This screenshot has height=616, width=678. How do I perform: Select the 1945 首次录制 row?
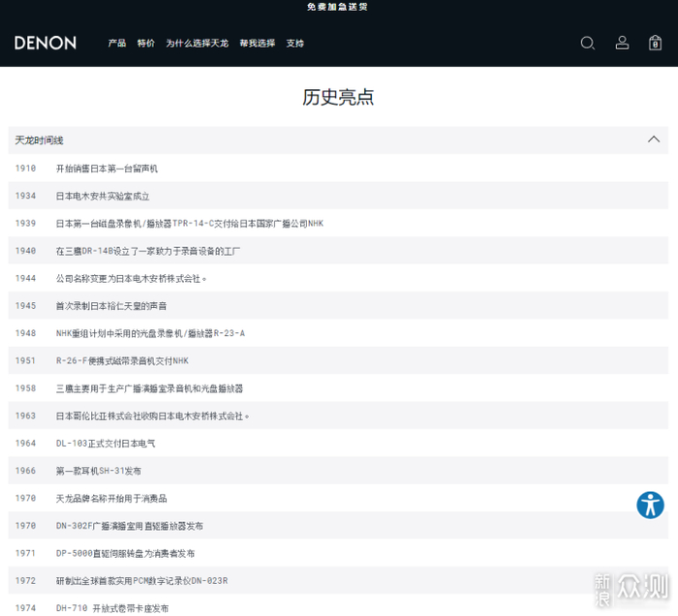pyautogui.click(x=338, y=306)
